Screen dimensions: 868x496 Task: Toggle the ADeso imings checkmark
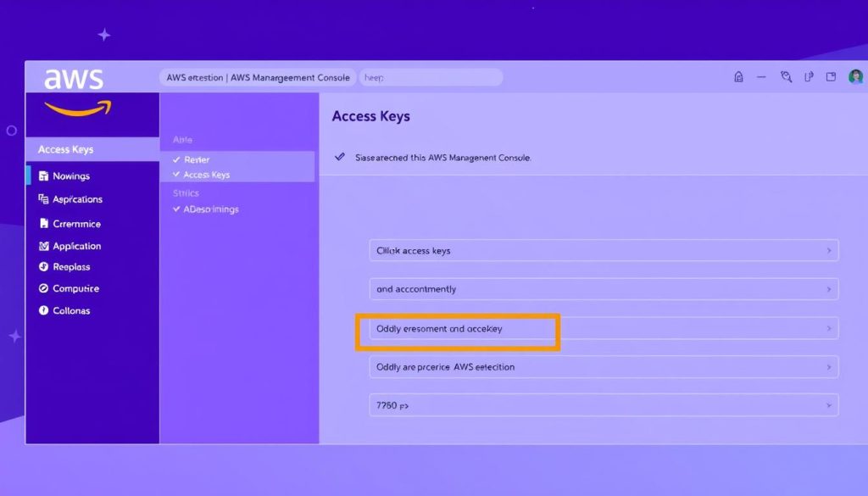pos(176,209)
